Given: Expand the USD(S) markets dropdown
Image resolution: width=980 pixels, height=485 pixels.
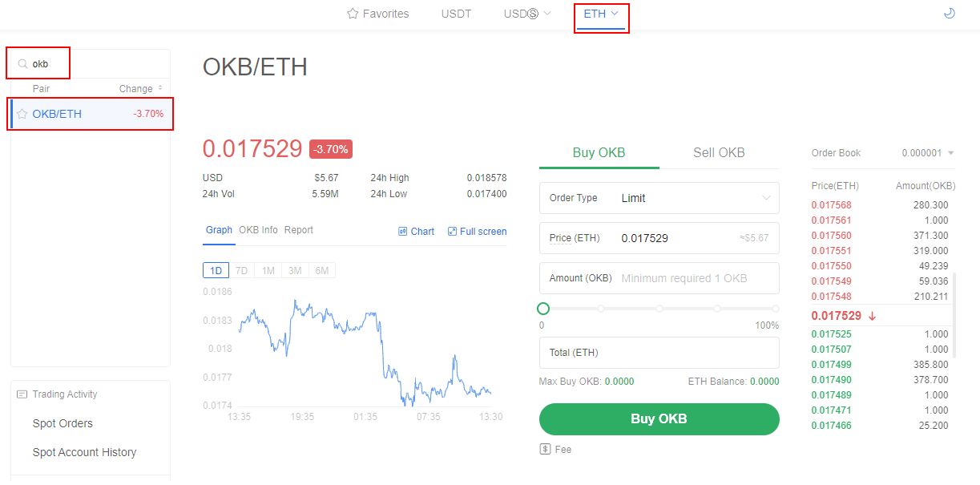Looking at the screenshot, I should point(526,14).
